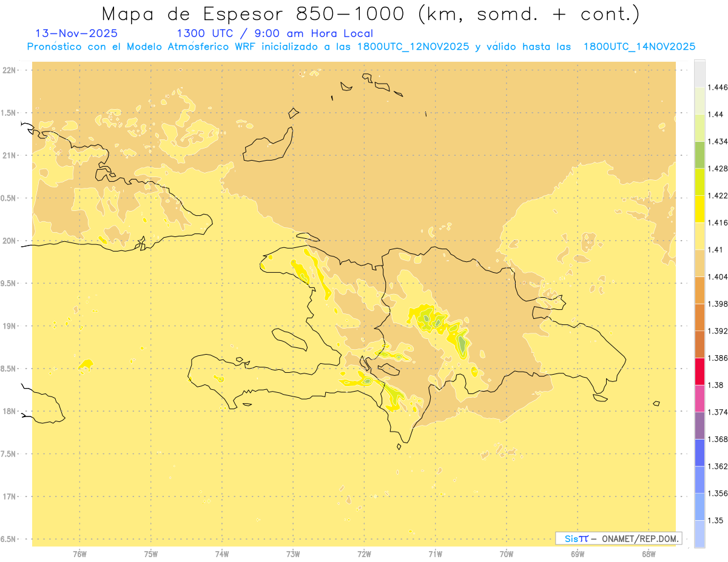Click the colorbar value '1.422'
The width and height of the screenshot is (728, 562).
click(718, 195)
